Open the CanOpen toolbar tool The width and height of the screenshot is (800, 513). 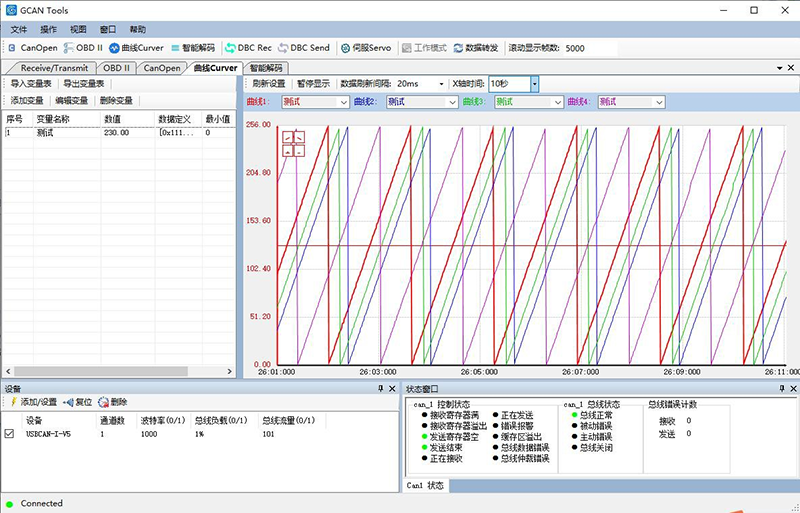point(32,47)
